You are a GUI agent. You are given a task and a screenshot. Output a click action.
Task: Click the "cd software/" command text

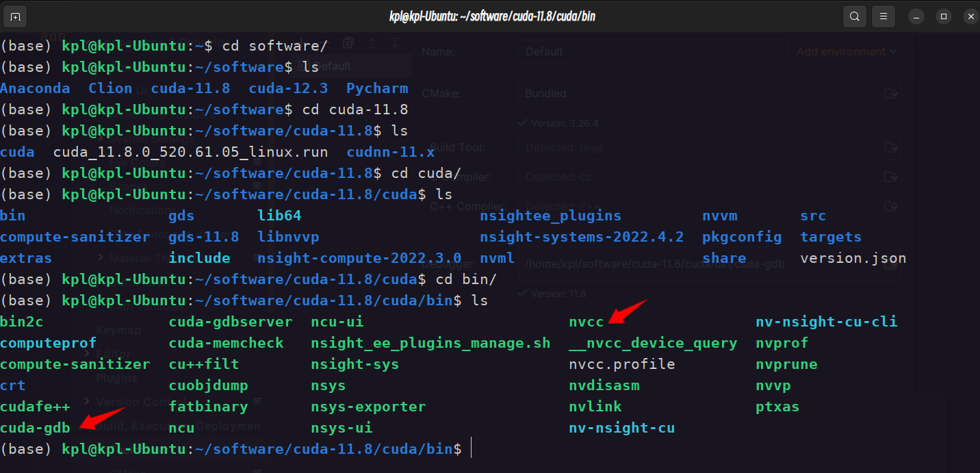(x=275, y=46)
